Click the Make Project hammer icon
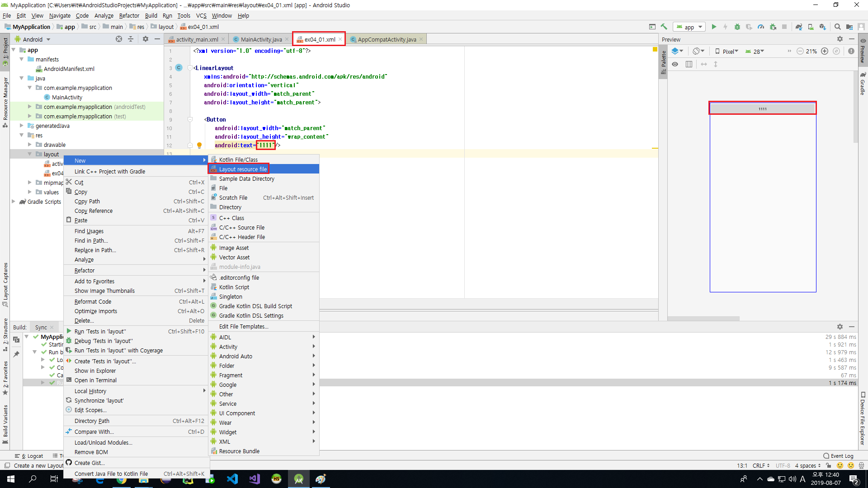 pyautogui.click(x=664, y=27)
